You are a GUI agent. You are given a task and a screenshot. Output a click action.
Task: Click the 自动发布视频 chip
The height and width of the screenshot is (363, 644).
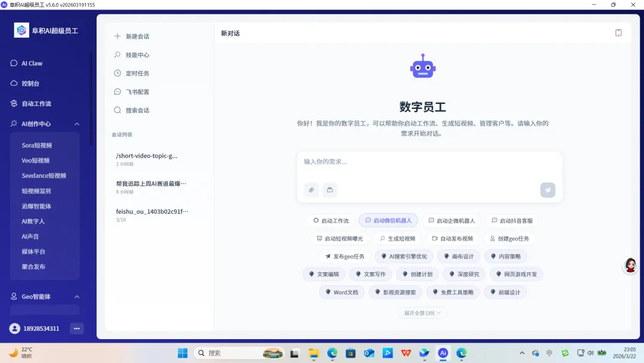pyautogui.click(x=453, y=238)
